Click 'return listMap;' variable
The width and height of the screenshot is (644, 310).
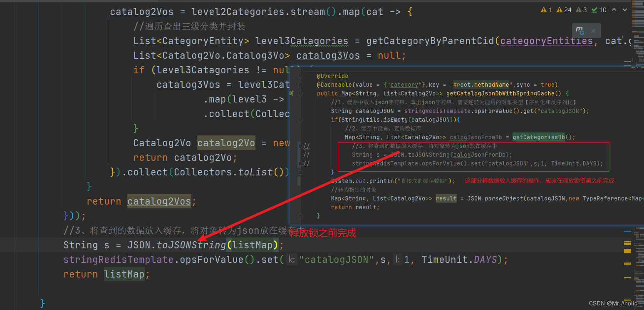pos(124,274)
